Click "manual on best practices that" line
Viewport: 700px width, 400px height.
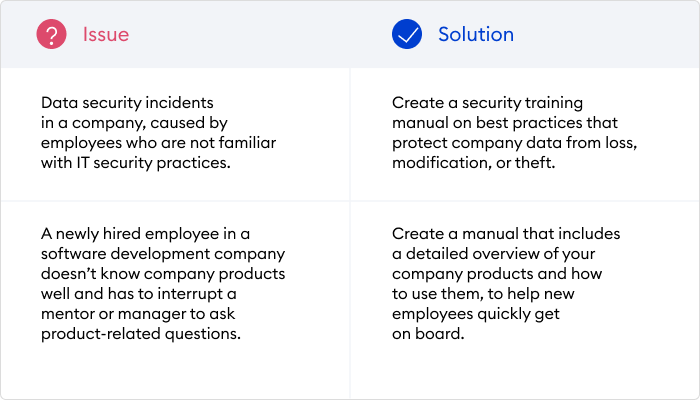pyautogui.click(x=505, y=123)
